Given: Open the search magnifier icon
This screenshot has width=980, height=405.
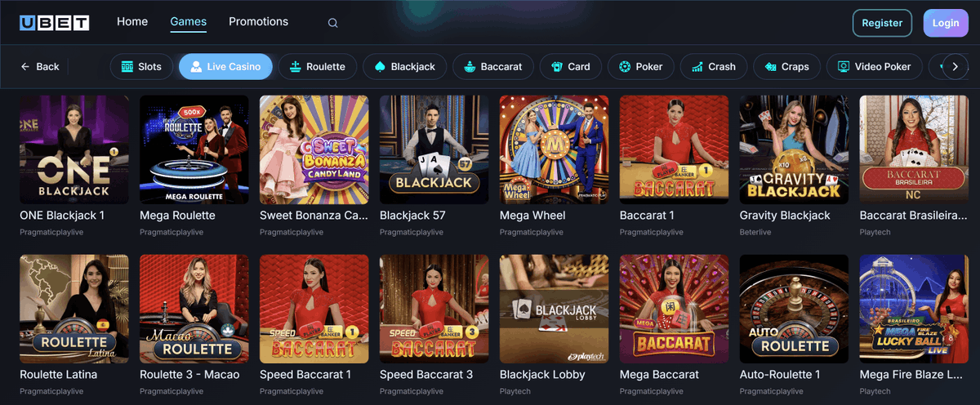Looking at the screenshot, I should [x=333, y=23].
